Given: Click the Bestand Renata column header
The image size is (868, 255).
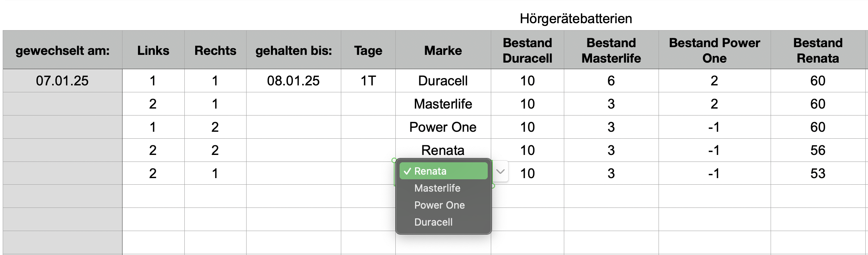Looking at the screenshot, I should (818, 50).
